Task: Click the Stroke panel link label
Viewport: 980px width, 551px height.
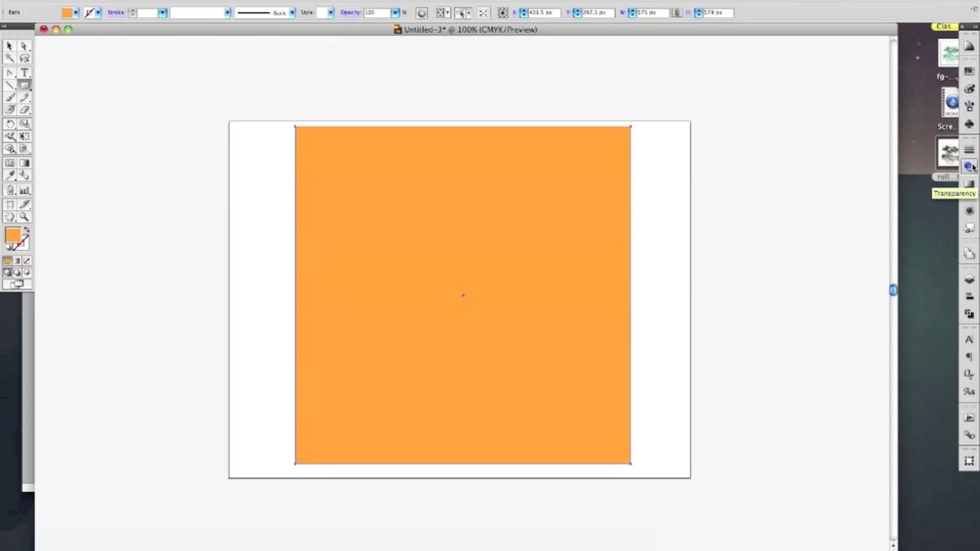Action: pos(116,13)
